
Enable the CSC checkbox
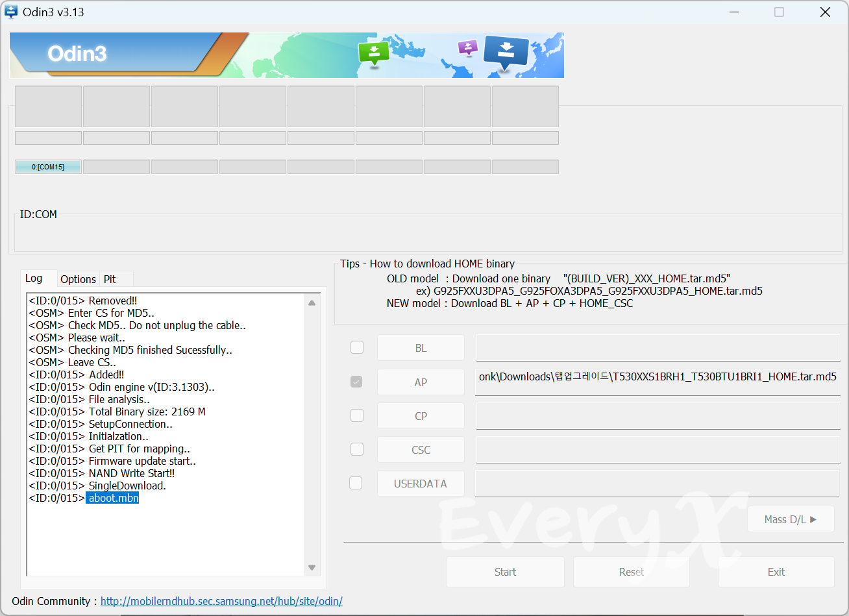point(357,449)
